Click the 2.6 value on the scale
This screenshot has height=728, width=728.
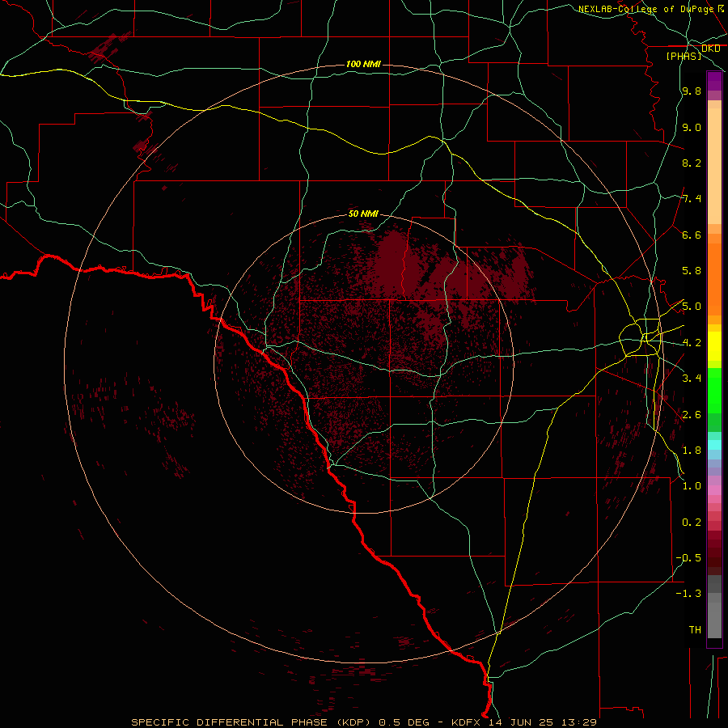[692, 415]
